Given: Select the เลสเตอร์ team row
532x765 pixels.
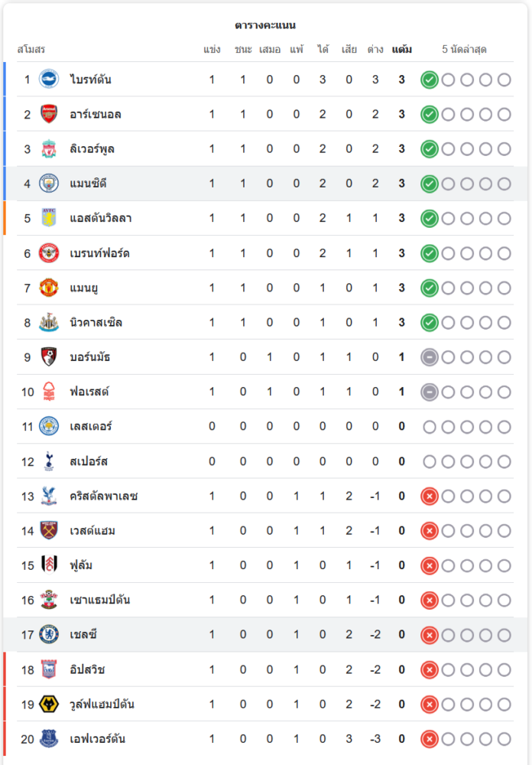Looking at the screenshot, I should coord(265,426).
